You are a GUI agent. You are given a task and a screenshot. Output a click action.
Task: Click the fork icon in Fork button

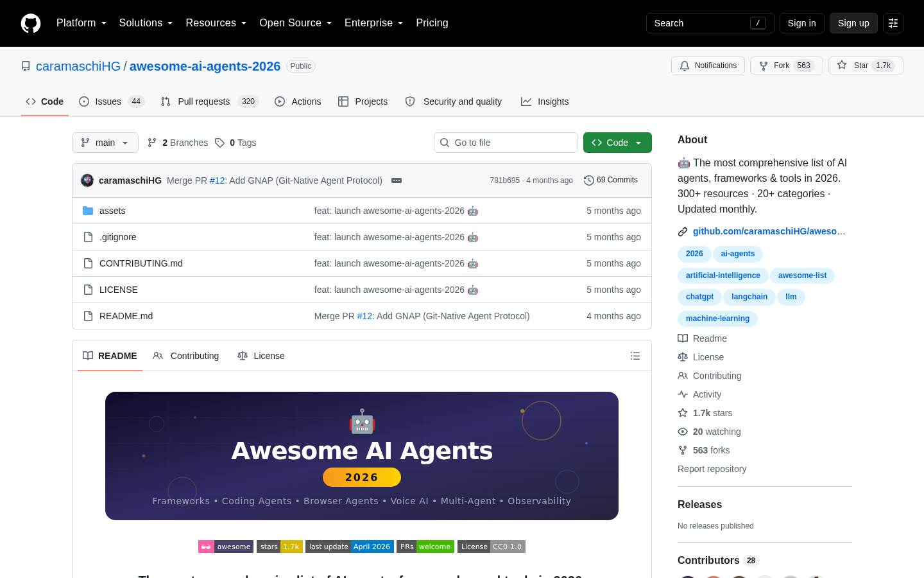coord(764,66)
